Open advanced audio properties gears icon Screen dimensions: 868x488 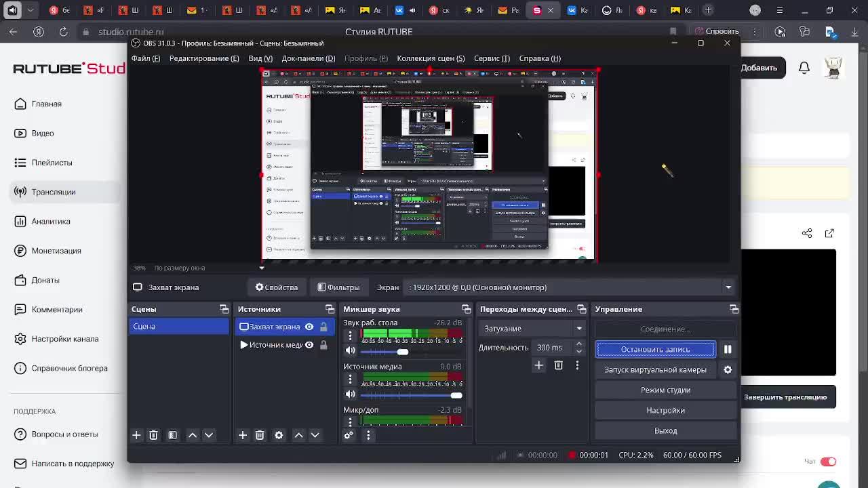click(349, 435)
